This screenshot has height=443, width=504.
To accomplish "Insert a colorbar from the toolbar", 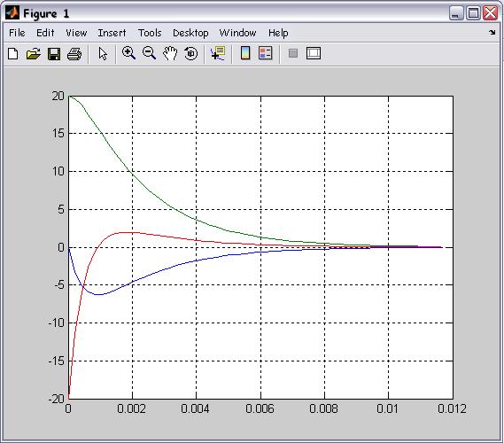I will click(245, 53).
